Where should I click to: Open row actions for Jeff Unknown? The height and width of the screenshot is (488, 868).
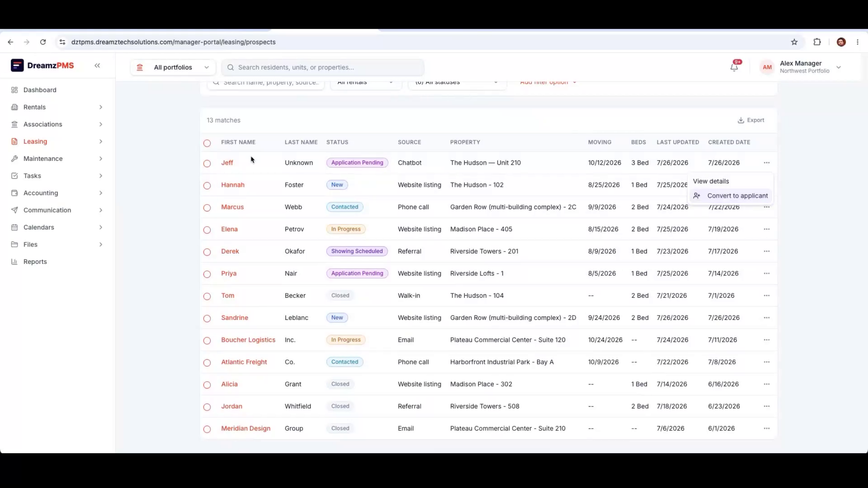tap(766, 163)
